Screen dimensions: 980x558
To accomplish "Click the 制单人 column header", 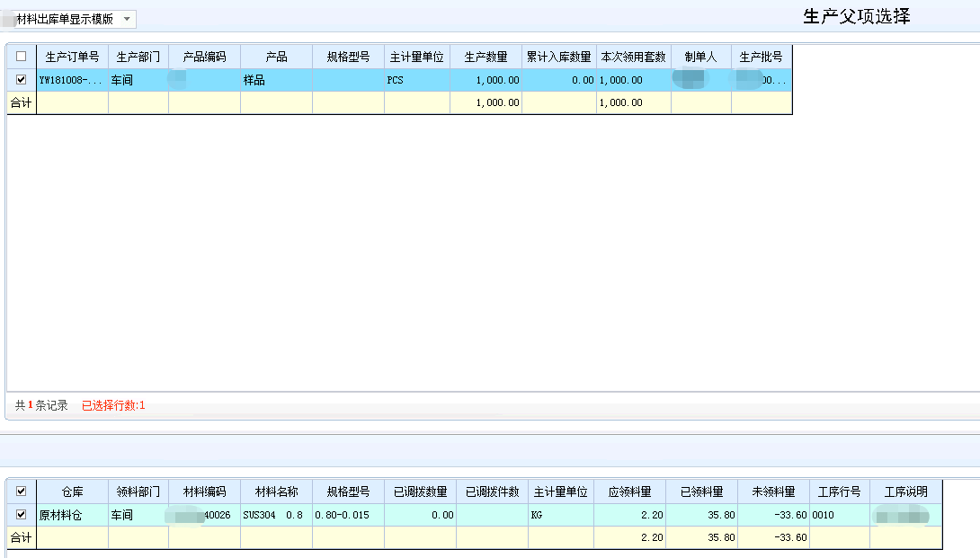I will [700, 57].
